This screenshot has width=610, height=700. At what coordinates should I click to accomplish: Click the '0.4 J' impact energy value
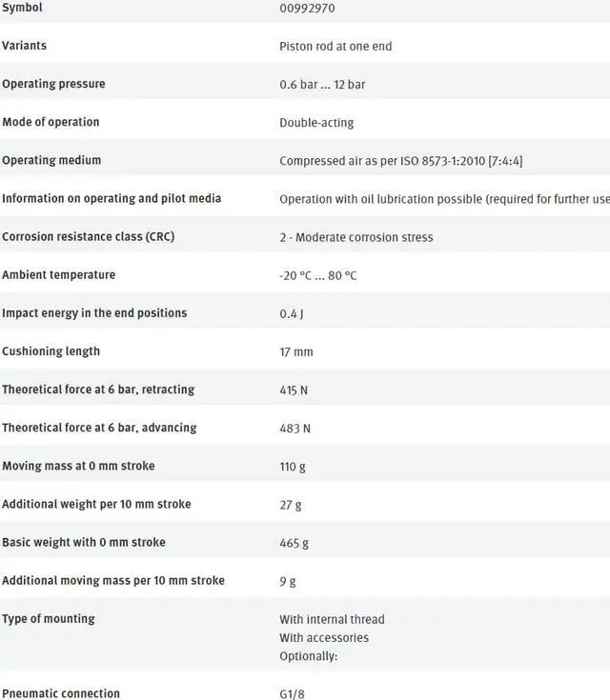click(x=292, y=313)
